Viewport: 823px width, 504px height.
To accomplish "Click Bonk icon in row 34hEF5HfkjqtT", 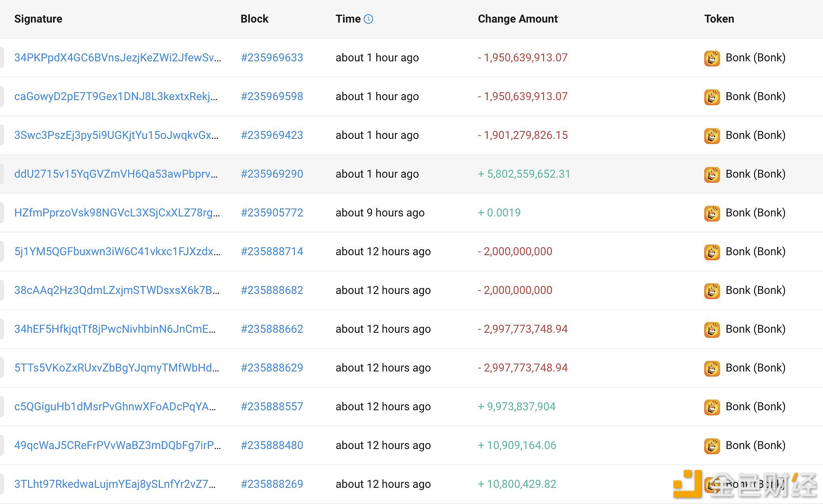I will [x=712, y=330].
